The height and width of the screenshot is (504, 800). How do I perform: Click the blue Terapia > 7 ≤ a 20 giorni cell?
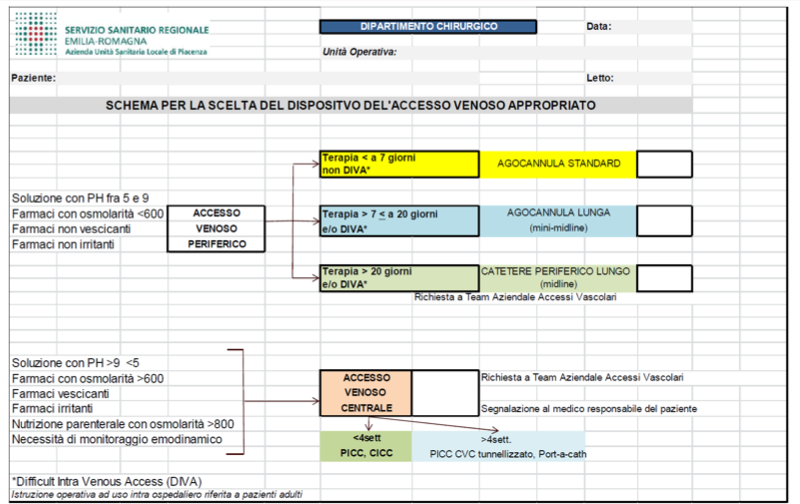[394, 221]
